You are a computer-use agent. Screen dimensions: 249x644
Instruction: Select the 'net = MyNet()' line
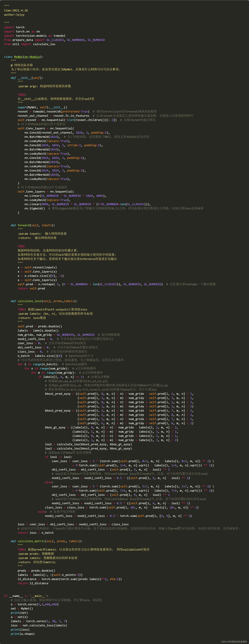click(22, 609)
